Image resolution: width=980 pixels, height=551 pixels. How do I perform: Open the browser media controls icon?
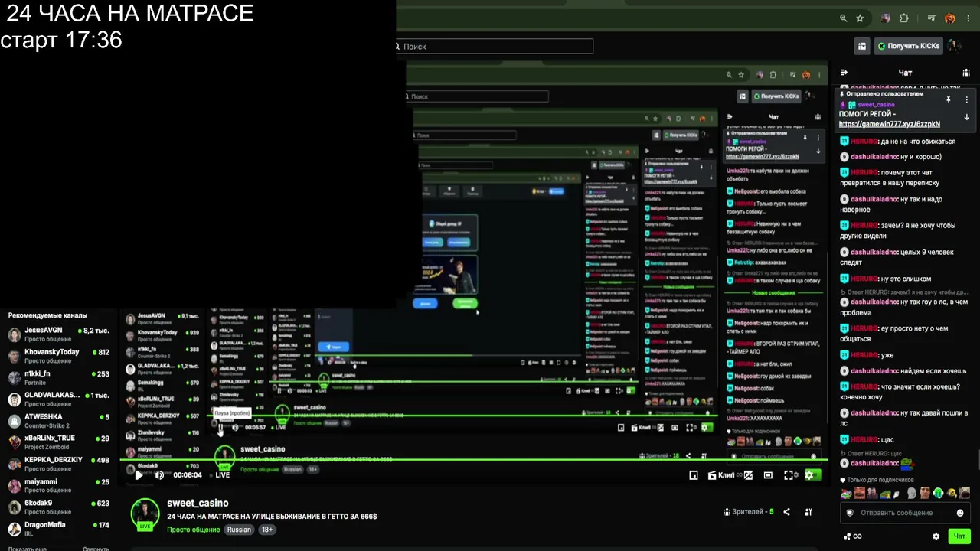[932, 18]
